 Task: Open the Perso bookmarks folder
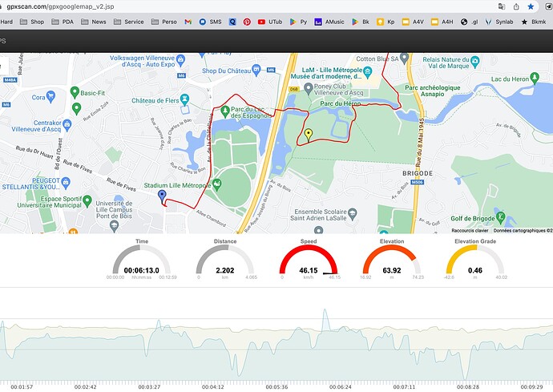[x=164, y=22]
